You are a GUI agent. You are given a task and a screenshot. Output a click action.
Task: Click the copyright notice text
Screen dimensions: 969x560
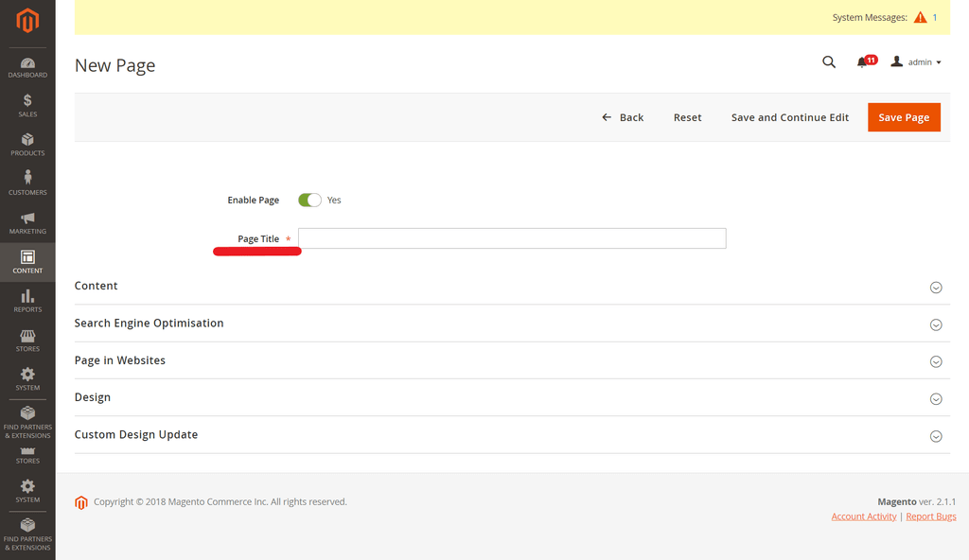pos(220,502)
